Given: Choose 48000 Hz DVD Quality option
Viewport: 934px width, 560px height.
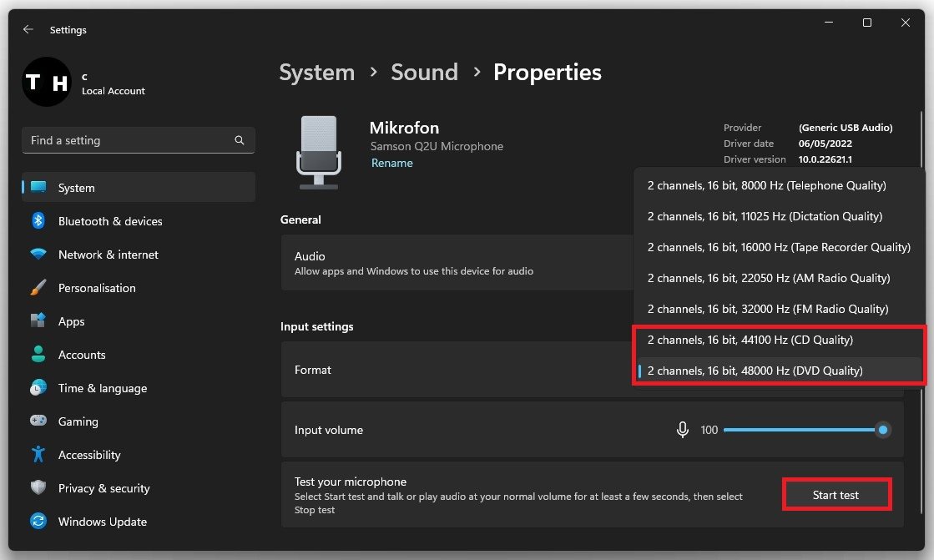Looking at the screenshot, I should click(755, 371).
